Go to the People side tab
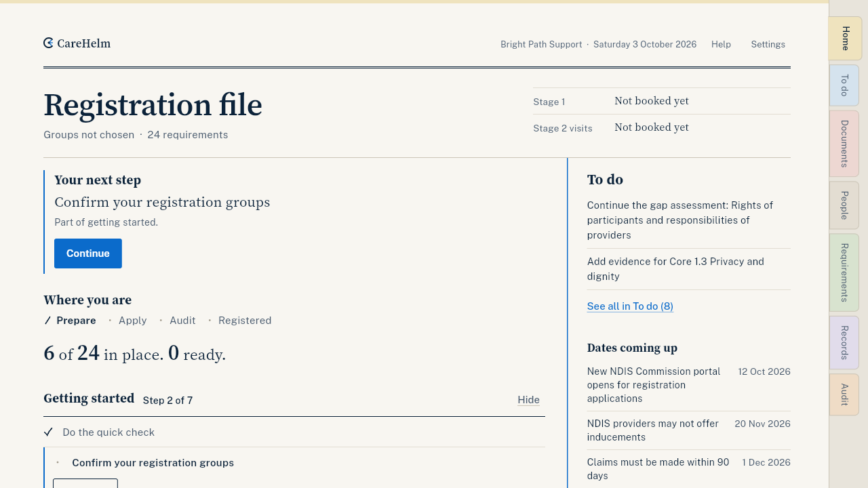This screenshot has height=488, width=868. point(844,205)
